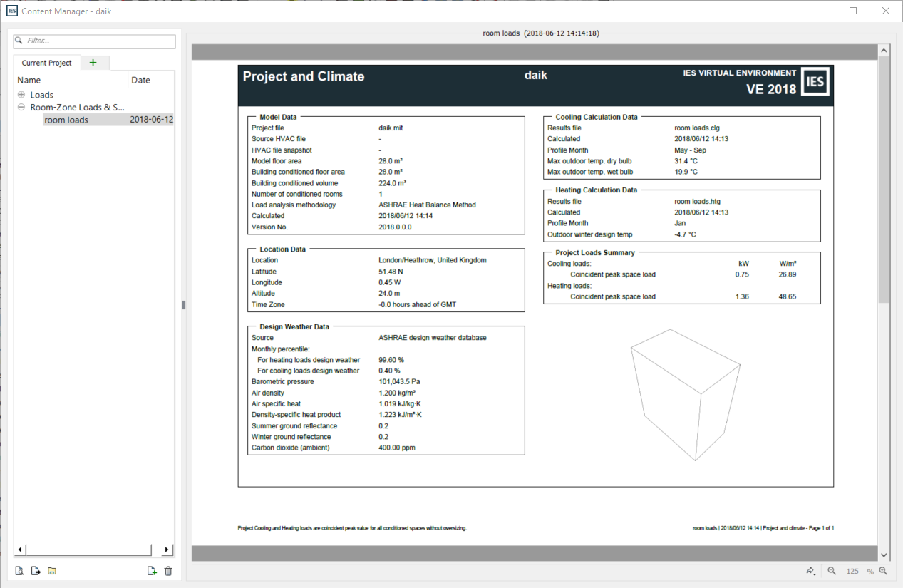Select the room loads report item

click(x=66, y=120)
